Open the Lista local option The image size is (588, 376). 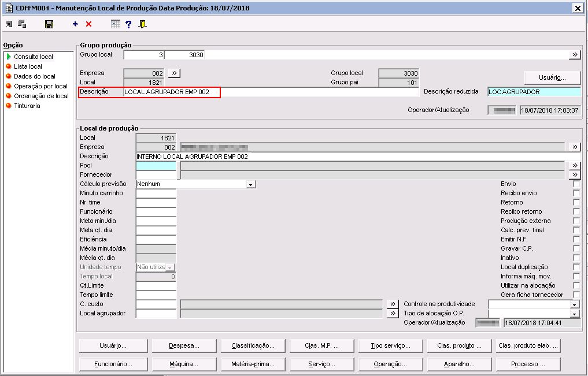(x=28, y=66)
